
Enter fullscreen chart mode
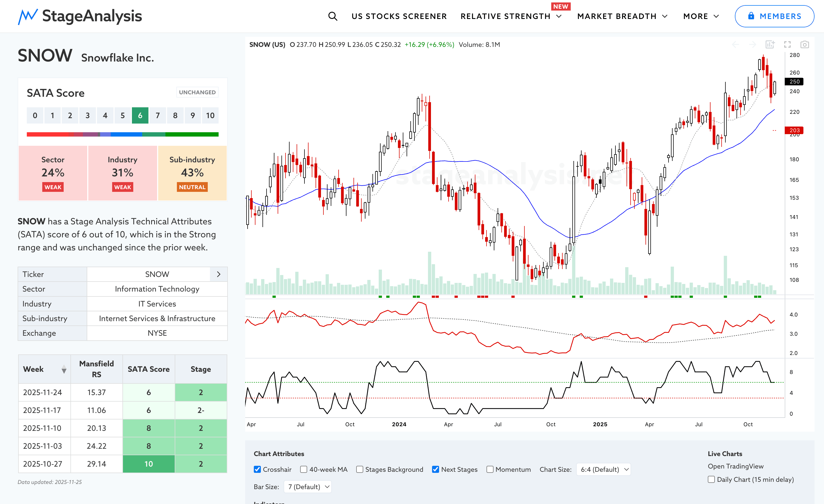(787, 44)
